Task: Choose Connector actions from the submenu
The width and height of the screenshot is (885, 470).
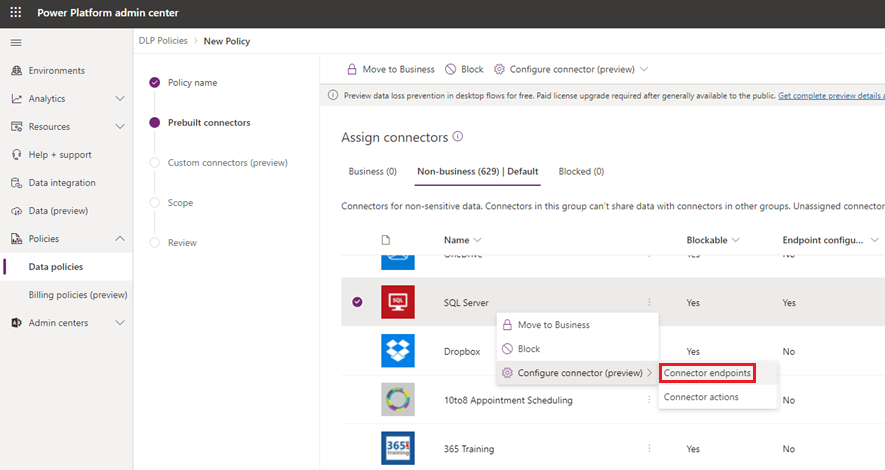Action: pos(701,397)
